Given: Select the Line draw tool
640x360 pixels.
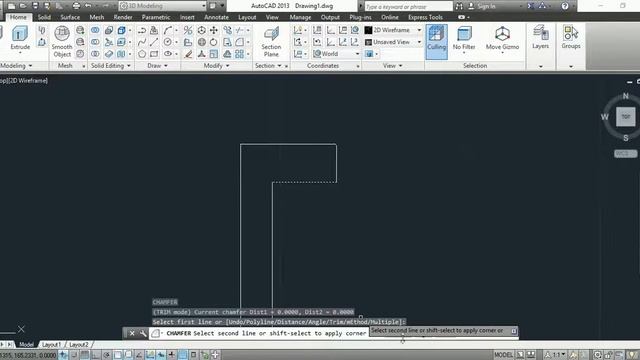Looking at the screenshot, I should (154, 42).
